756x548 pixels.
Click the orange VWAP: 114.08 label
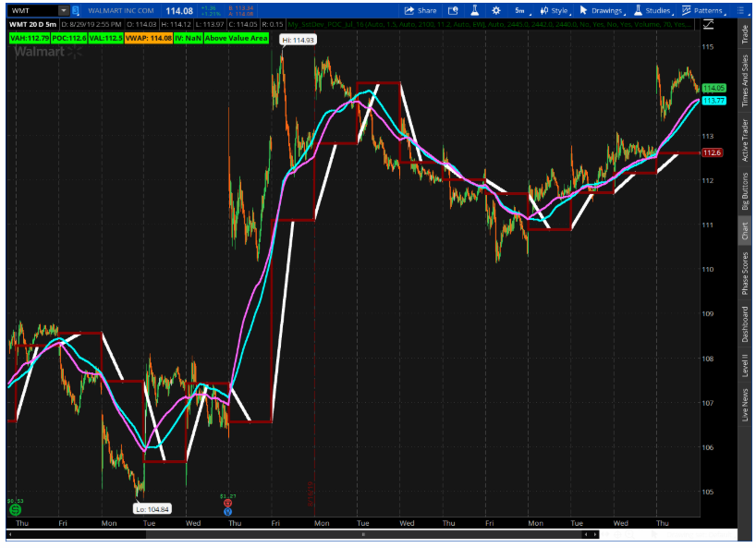[x=149, y=38]
